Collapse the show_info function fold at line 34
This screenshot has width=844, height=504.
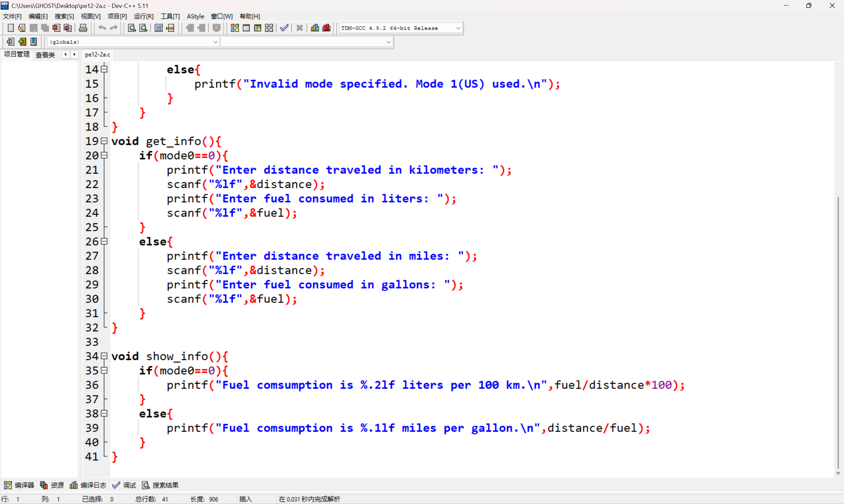[x=105, y=356]
